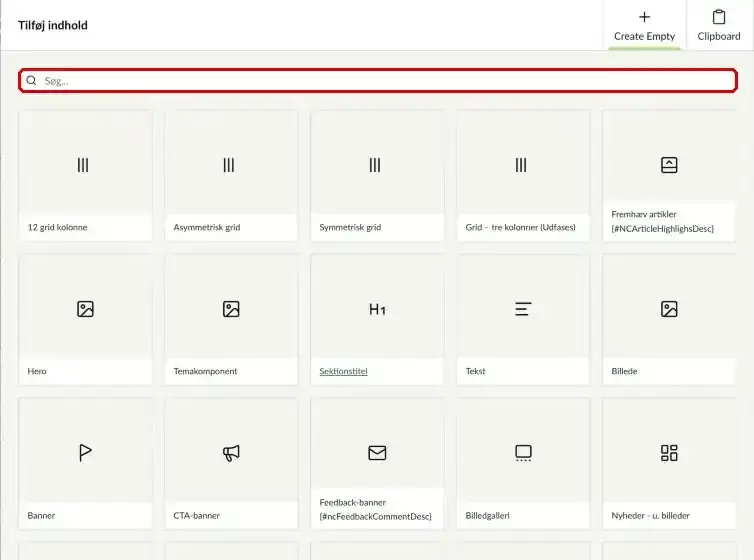Screen dimensions: 754x560
Task: Click the 12 grid kolonne label
Action: point(57,227)
